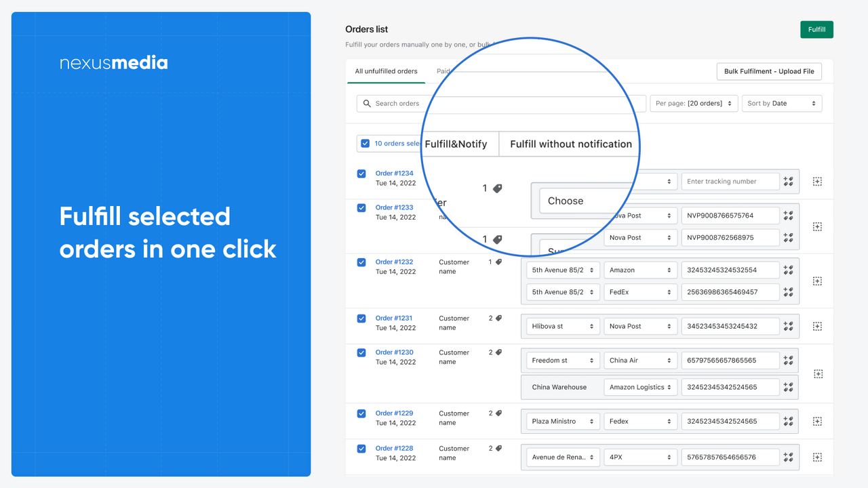Click the tag icon beside tracking 25636986365469457
The height and width of the screenshot is (488, 868).
(x=788, y=292)
